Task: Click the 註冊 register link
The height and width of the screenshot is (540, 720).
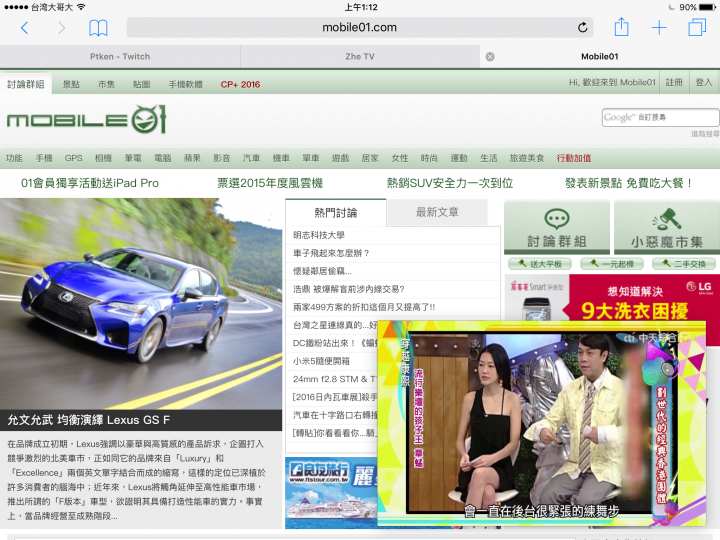Action: click(x=674, y=82)
